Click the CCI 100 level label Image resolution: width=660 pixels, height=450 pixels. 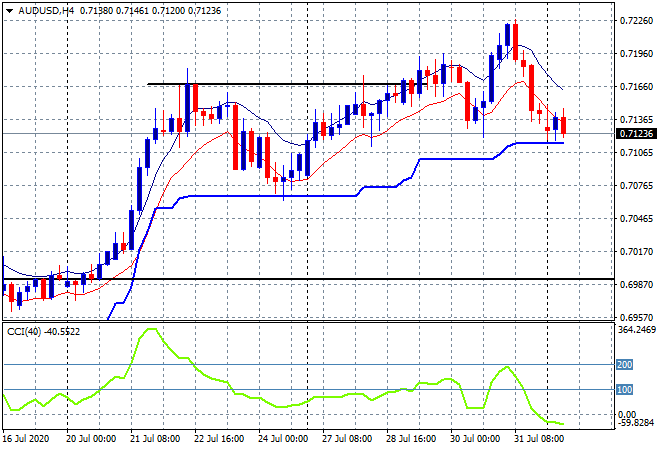tap(624, 389)
